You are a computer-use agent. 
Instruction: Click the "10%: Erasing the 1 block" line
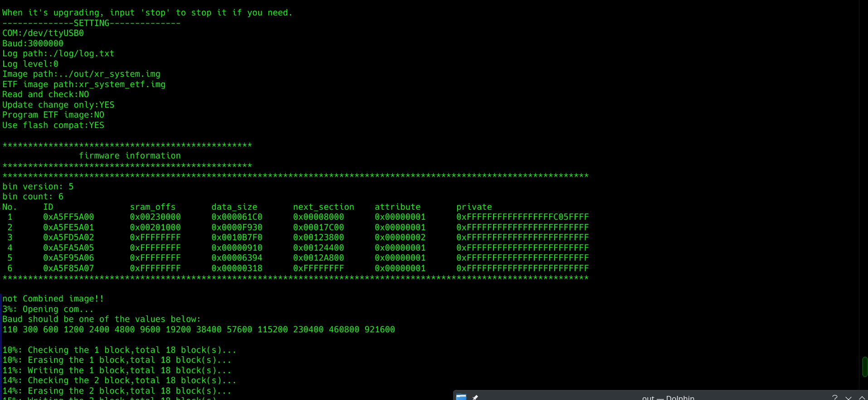(x=117, y=360)
